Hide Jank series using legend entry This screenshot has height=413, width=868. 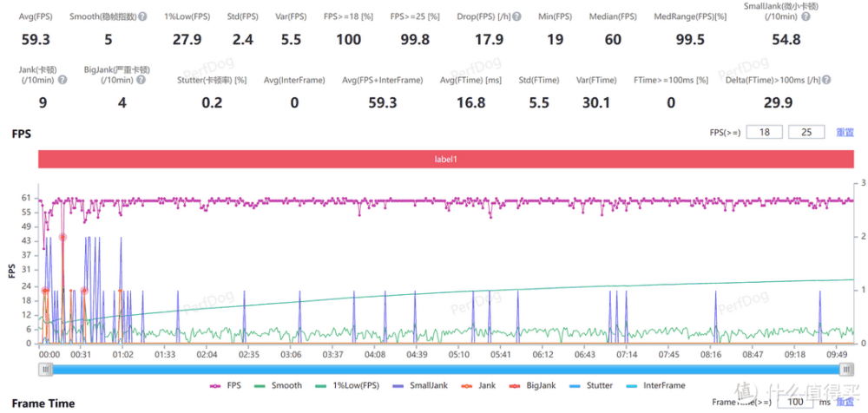[x=481, y=385]
